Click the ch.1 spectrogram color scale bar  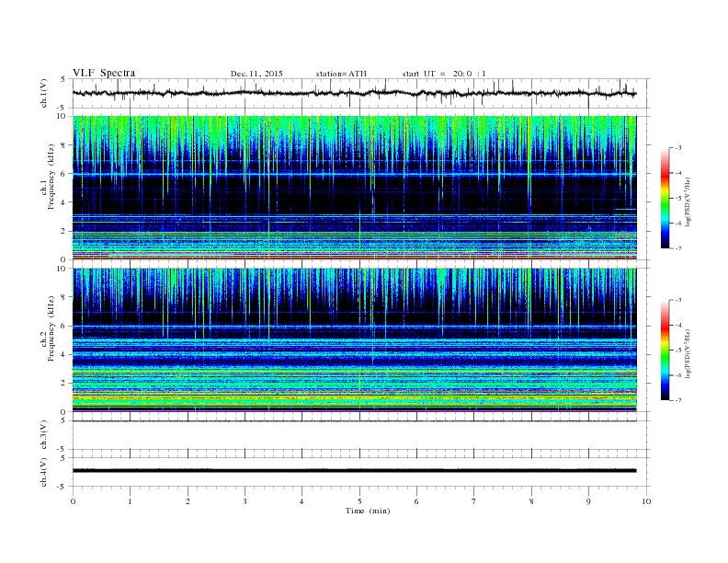pos(665,198)
